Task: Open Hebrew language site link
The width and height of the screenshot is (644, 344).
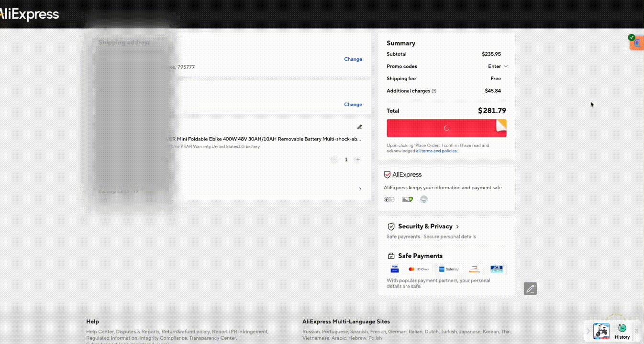Action: pos(358,338)
